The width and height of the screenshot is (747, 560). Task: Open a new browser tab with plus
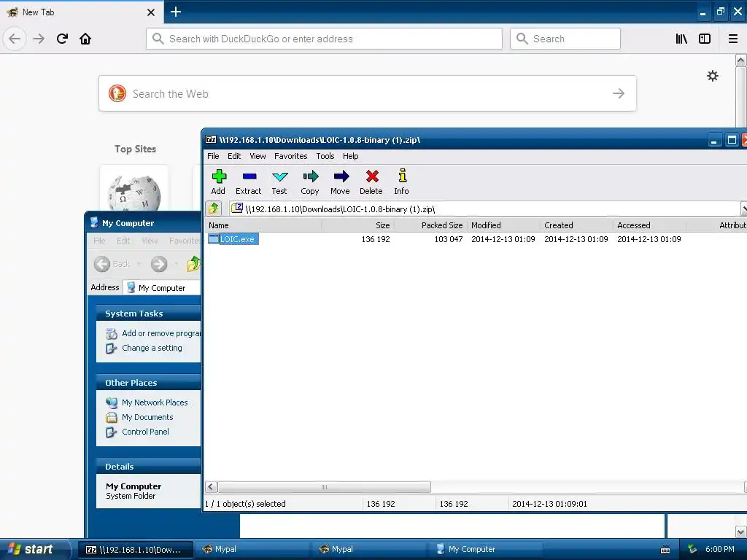(x=176, y=12)
